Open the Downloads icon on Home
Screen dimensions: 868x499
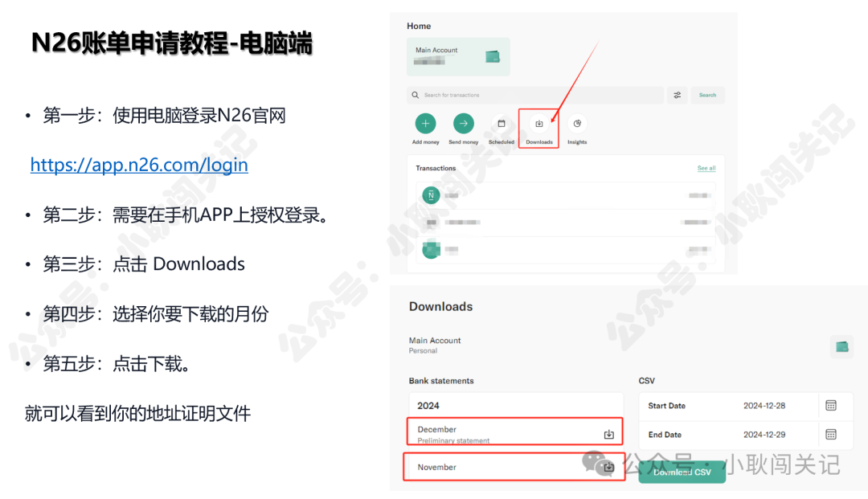[539, 124]
